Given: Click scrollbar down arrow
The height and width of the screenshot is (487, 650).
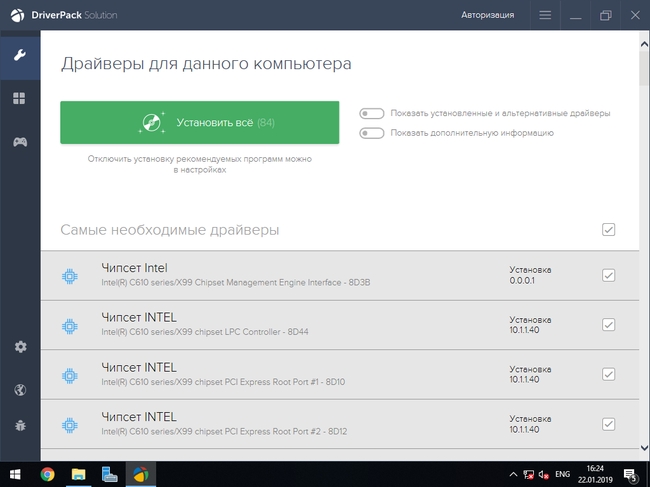Looking at the screenshot, I should coord(644,448).
